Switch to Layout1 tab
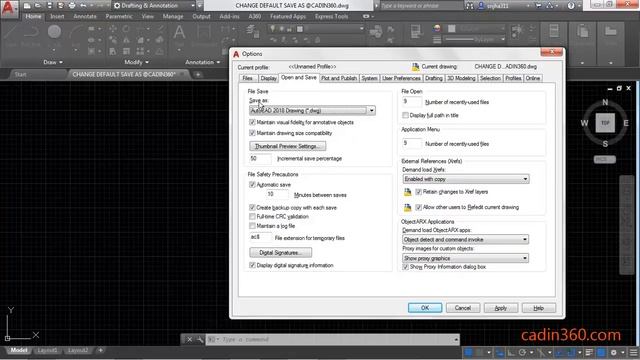Viewport: 640px width, 360px height. (x=47, y=350)
